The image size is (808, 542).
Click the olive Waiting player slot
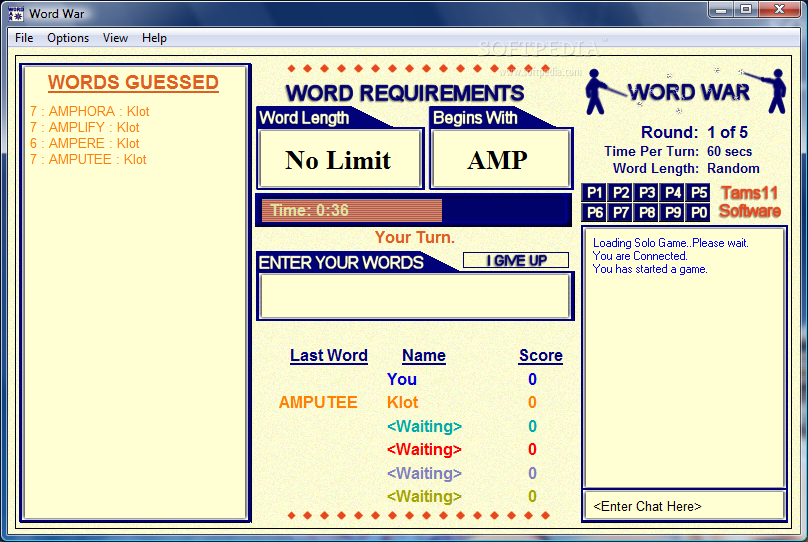click(424, 496)
